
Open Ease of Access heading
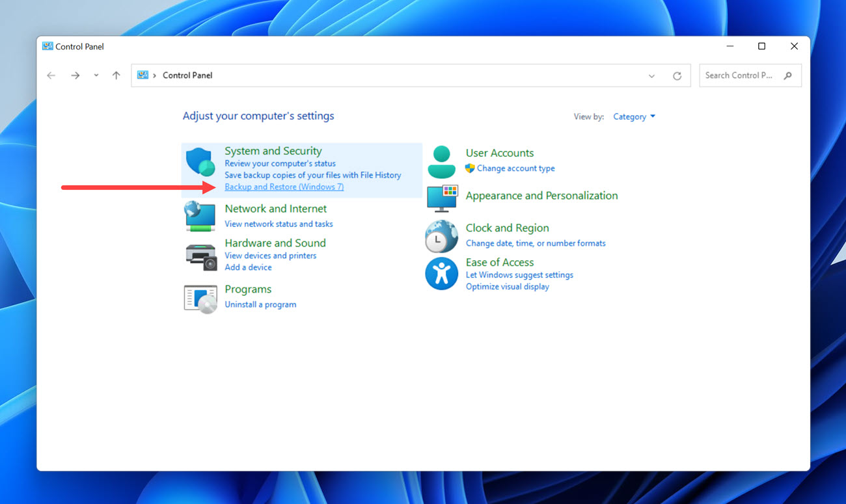(x=500, y=263)
